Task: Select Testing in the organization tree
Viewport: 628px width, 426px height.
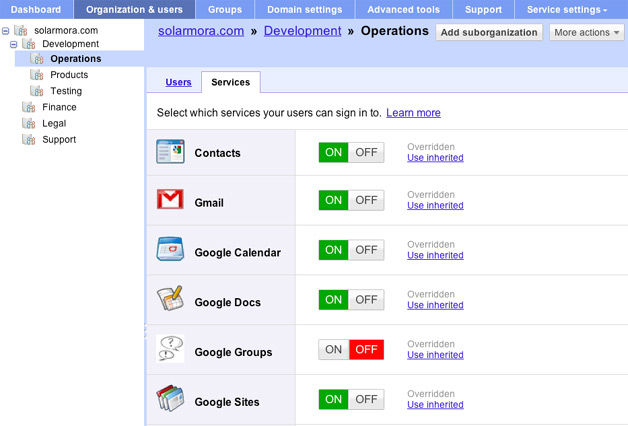Action: [x=66, y=91]
